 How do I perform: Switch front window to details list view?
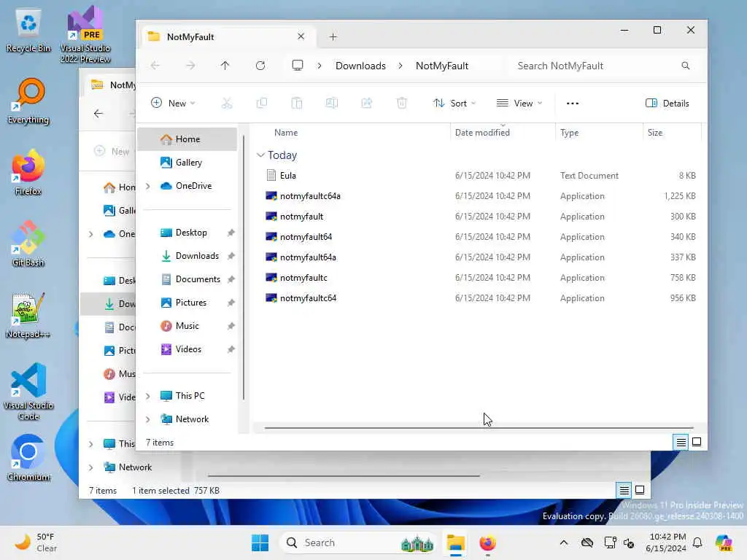(x=681, y=443)
